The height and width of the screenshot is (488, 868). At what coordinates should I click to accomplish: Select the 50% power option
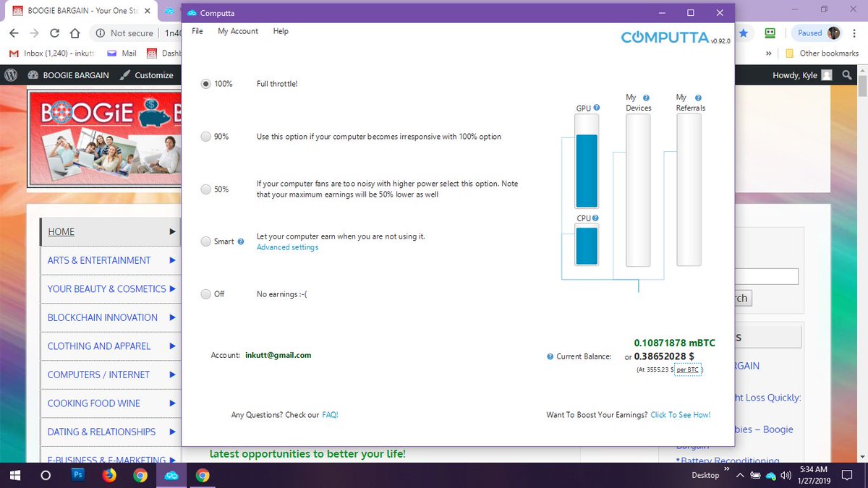pos(206,189)
